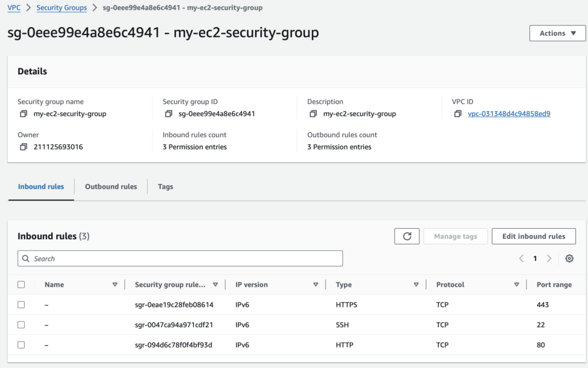The height and width of the screenshot is (368, 588).
Task: Copy the Owner account number
Action: [x=24, y=147]
